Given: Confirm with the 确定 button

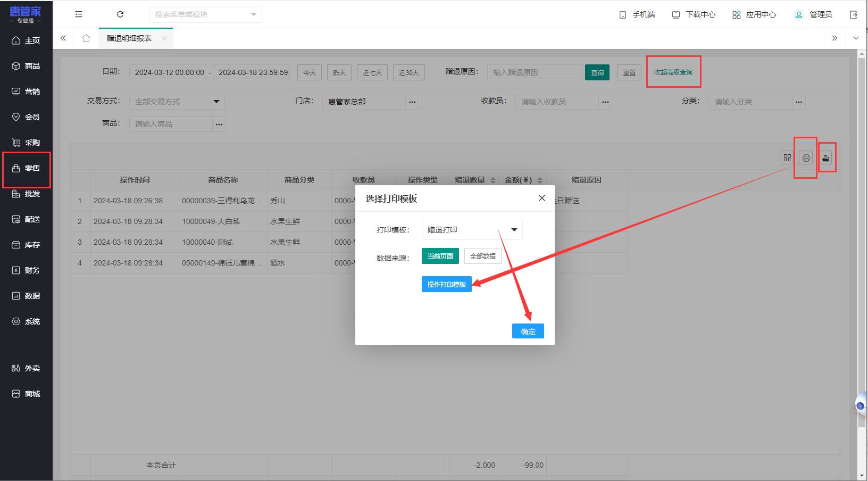Looking at the screenshot, I should coord(528,331).
